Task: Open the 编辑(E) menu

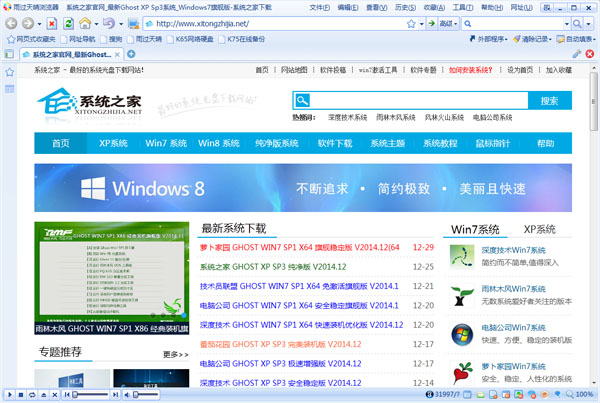Action: click(x=348, y=7)
